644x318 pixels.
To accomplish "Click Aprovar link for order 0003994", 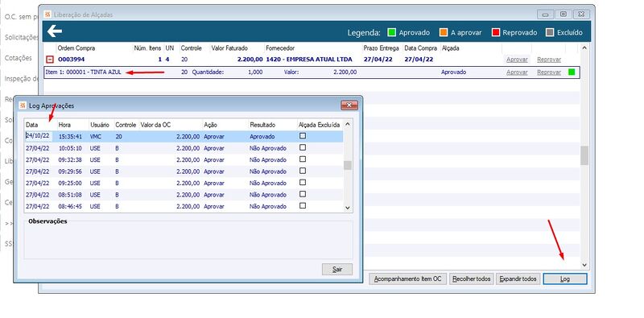I will (x=517, y=60).
